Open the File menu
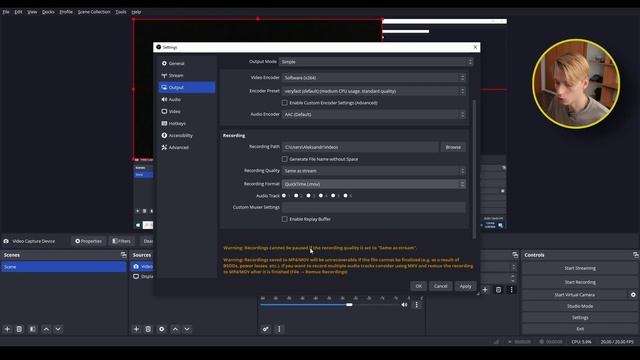This screenshot has width=640, height=360. [x=6, y=12]
